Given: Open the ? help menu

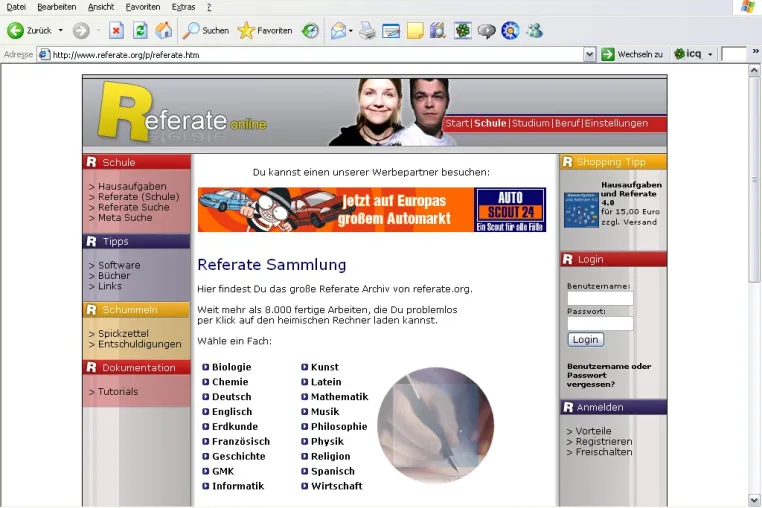Looking at the screenshot, I should 209,7.
